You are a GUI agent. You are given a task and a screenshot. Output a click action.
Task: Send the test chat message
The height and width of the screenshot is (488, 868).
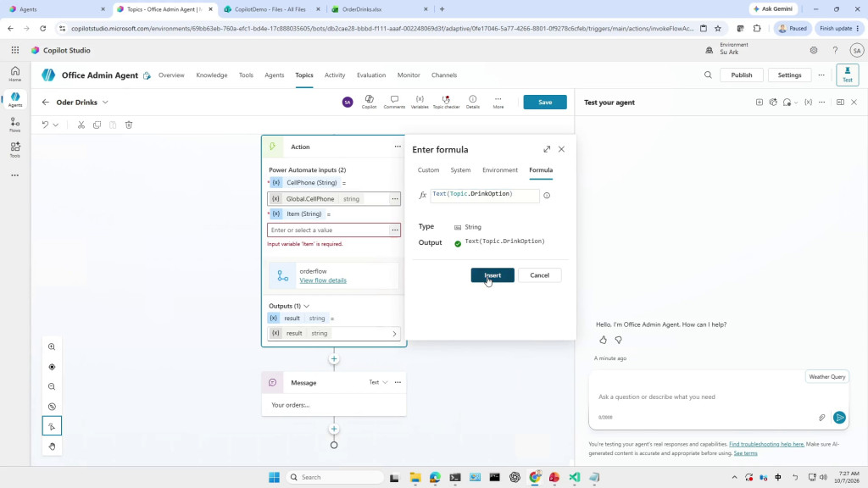click(839, 418)
